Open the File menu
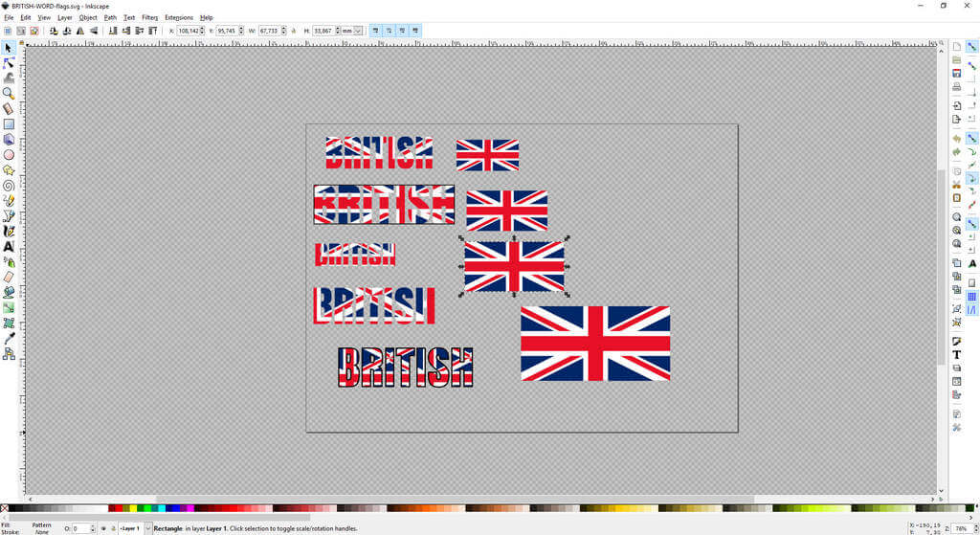The image size is (980, 535). coord(9,17)
